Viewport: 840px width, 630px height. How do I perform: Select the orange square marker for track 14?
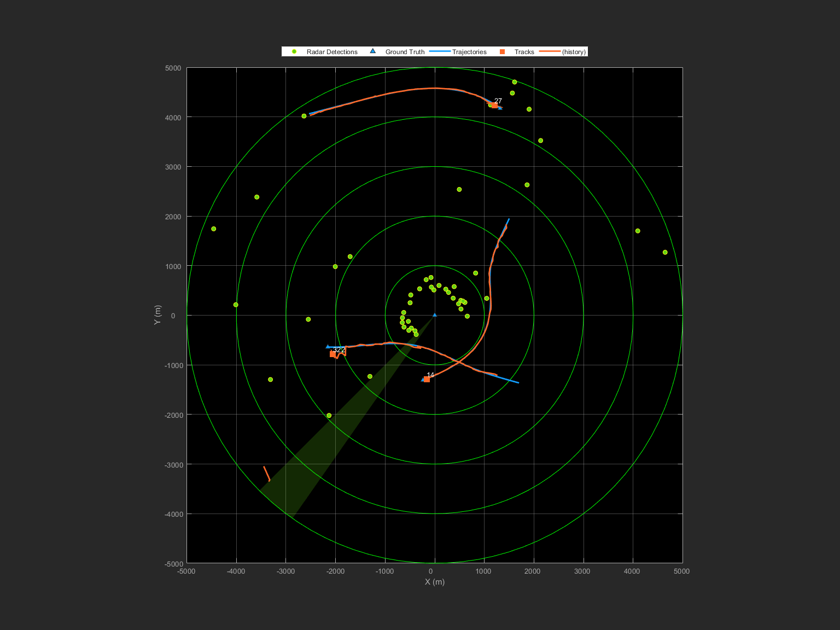[427, 378]
